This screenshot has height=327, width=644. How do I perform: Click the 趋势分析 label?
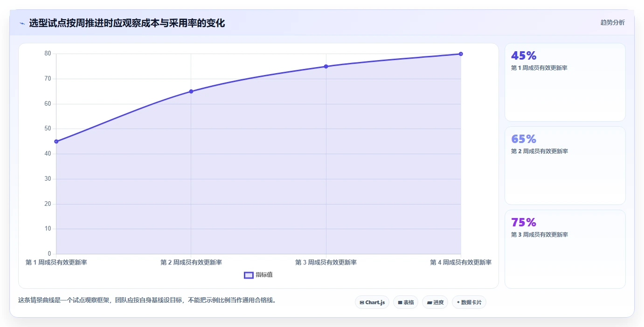coord(612,23)
